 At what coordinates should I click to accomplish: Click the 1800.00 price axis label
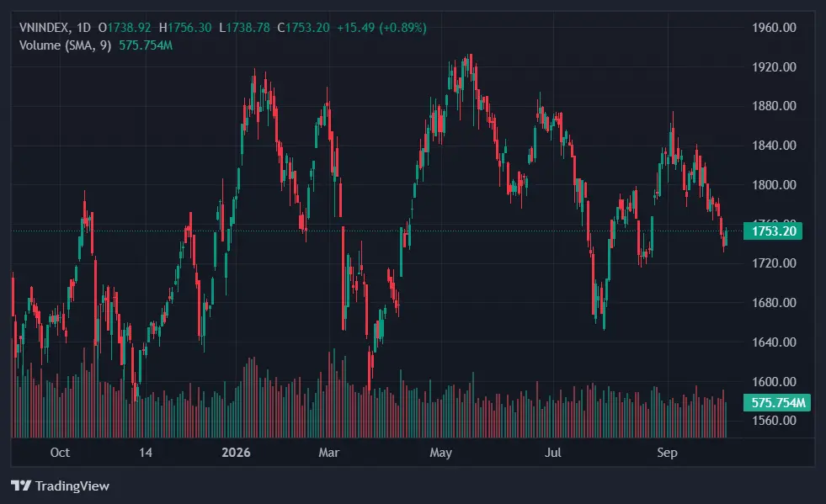(x=774, y=185)
